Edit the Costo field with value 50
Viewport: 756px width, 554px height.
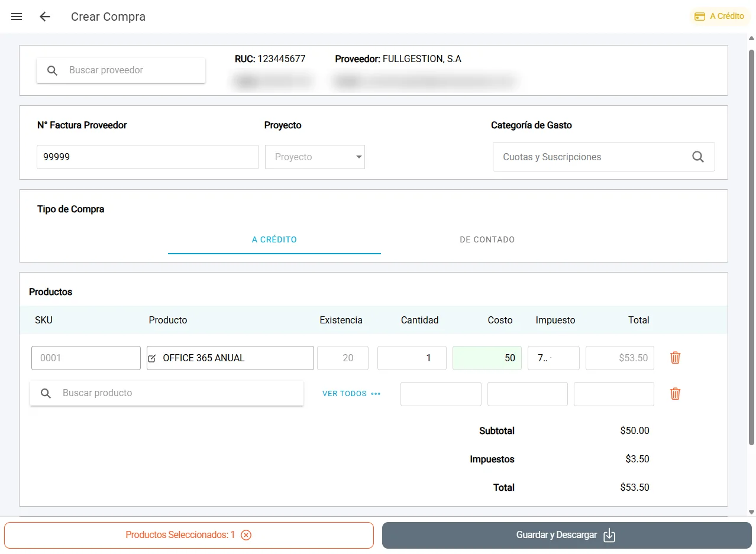(x=487, y=358)
